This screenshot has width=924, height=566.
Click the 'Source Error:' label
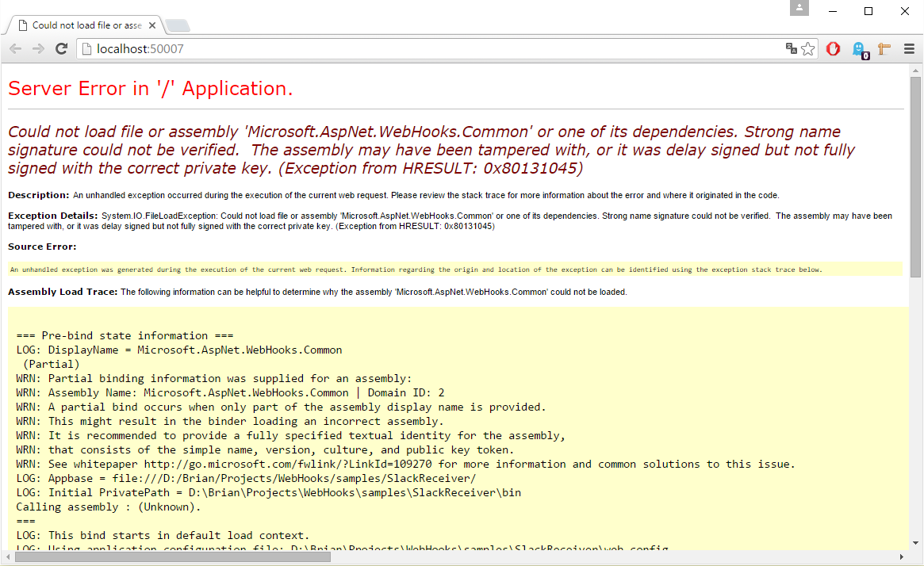pos(42,247)
